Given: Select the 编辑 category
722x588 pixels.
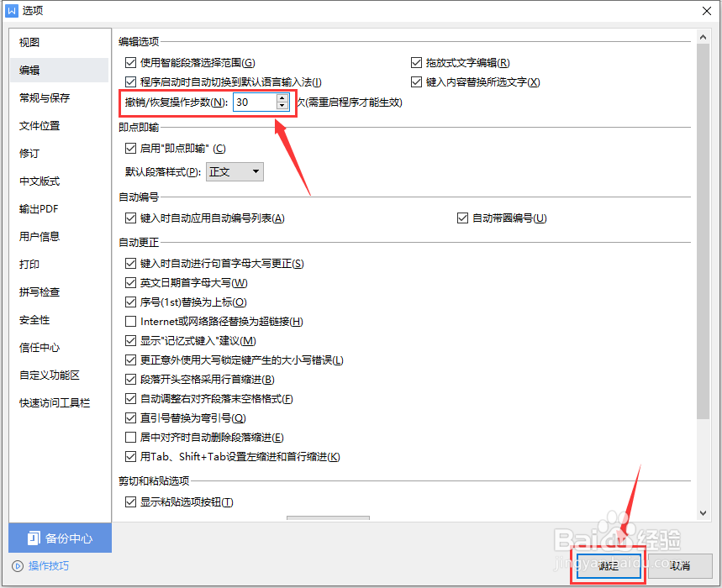Looking at the screenshot, I should (59, 70).
